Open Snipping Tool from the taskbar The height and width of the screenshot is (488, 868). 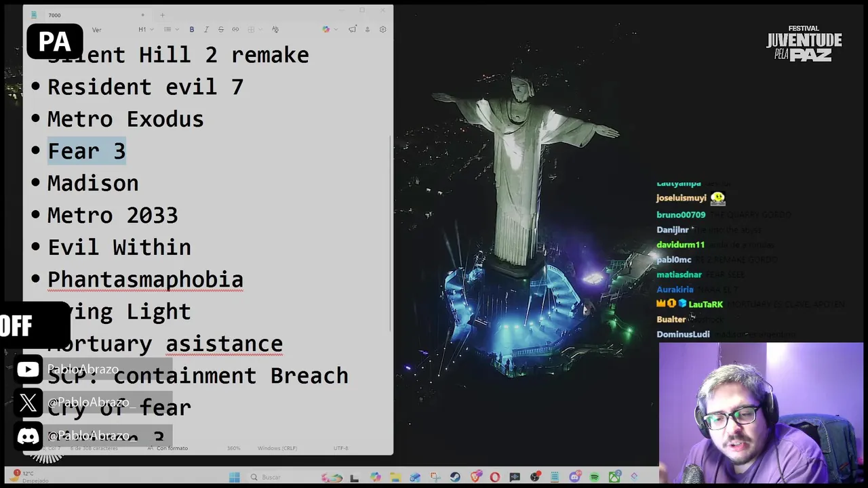(x=435, y=477)
